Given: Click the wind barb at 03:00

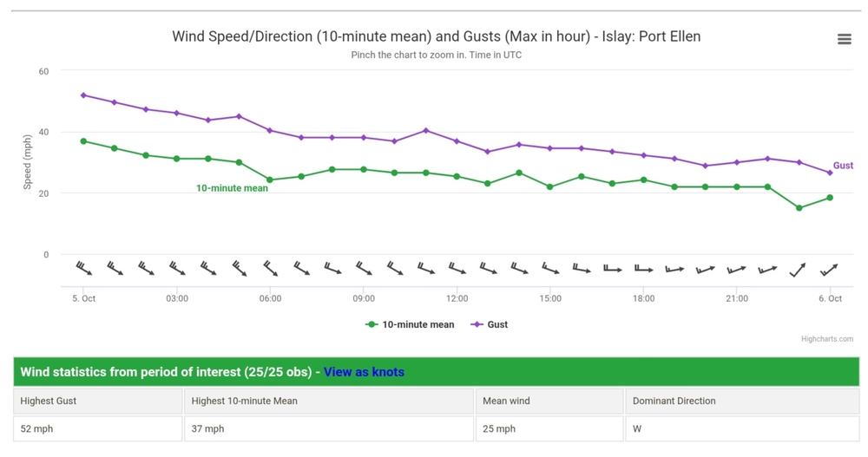Looking at the screenshot, I should click(x=177, y=268).
